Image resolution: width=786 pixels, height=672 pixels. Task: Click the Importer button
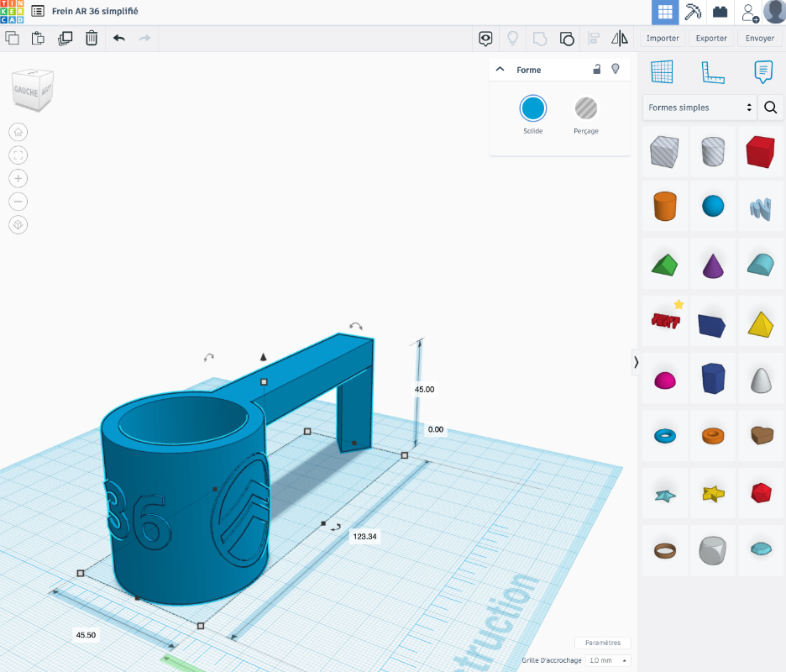663,38
